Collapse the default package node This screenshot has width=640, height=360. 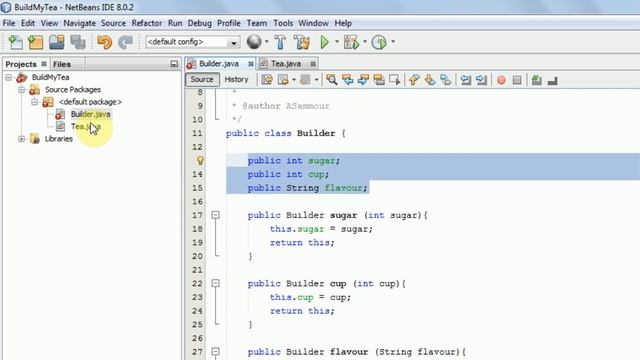click(x=35, y=102)
